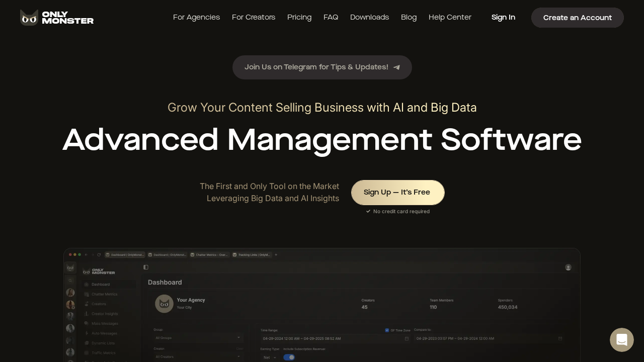This screenshot has height=362, width=644.
Task: Click the calendar icon in the Compare to field
Action: coord(560,338)
